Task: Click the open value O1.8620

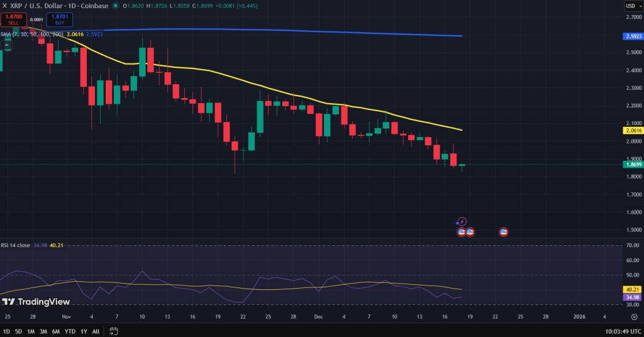Action: pyautogui.click(x=133, y=6)
